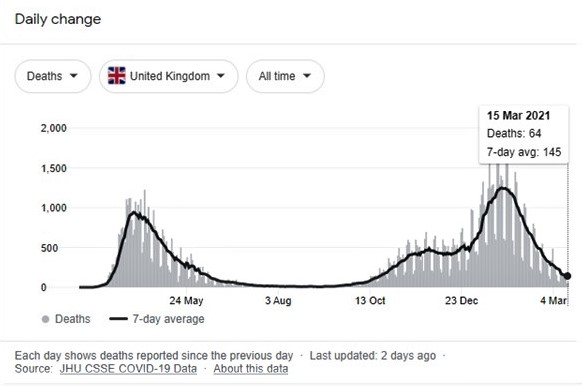Viewport: 582px width, 386px height.
Task: Open the JHU CSSE COVID-19 Data link
Action: click(128, 369)
